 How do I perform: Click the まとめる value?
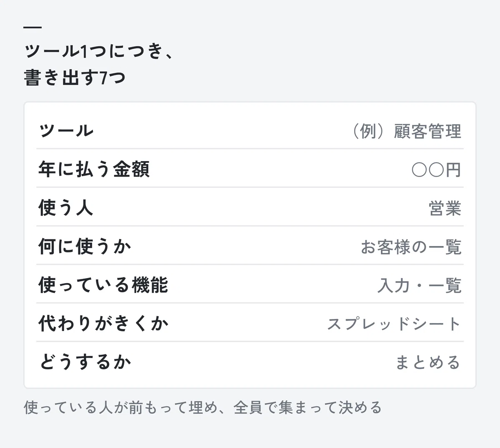(428, 363)
